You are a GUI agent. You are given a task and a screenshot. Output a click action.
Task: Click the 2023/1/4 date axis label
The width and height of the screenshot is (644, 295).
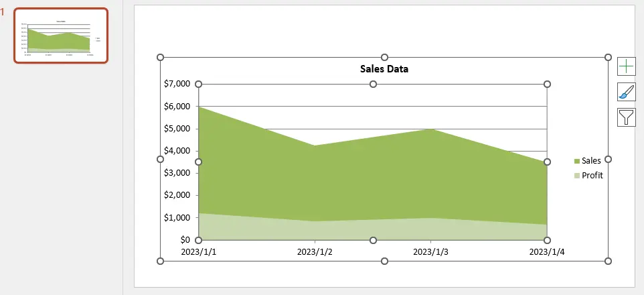[547, 253]
